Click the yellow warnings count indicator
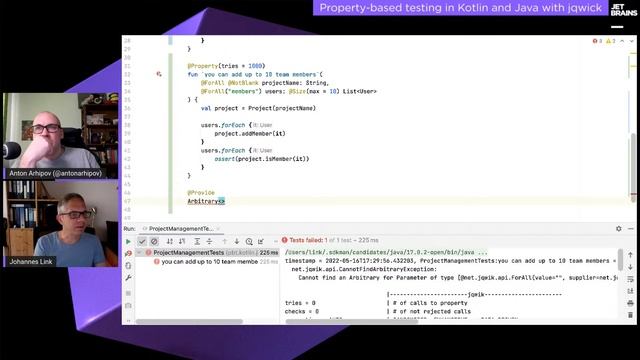The height and width of the screenshot is (360, 640). pyautogui.click(x=611, y=41)
